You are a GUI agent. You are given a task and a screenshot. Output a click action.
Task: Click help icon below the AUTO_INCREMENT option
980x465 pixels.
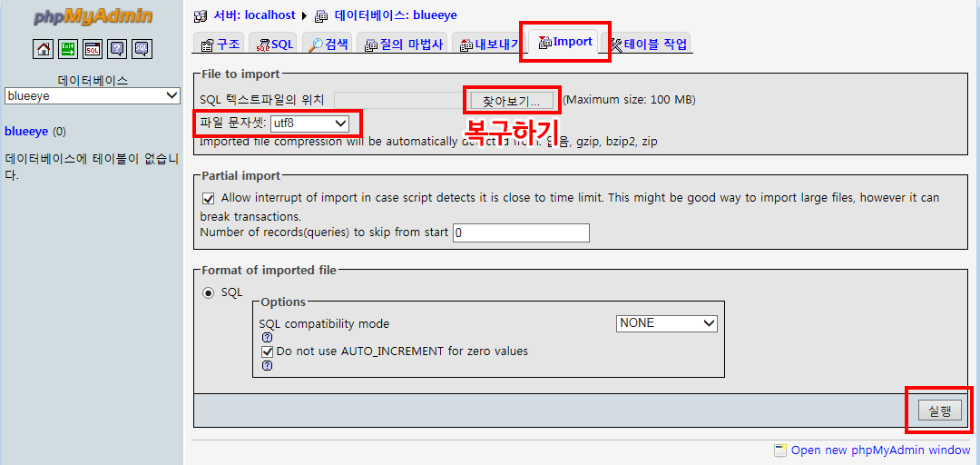[267, 366]
